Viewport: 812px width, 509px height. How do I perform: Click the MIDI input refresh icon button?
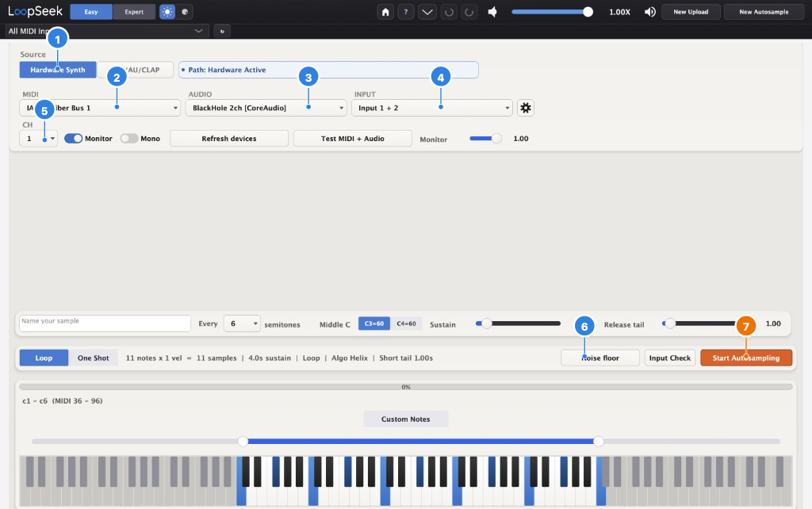(222, 31)
